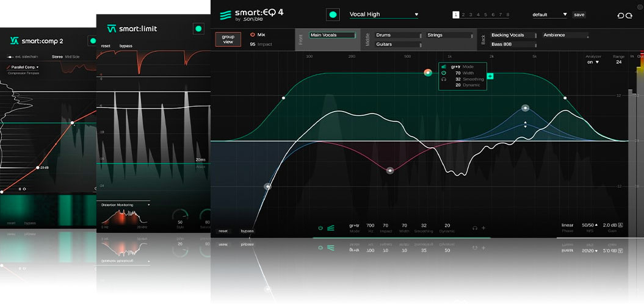Open the default preset dropdown
The width and height of the screenshot is (644, 305).
tap(549, 15)
